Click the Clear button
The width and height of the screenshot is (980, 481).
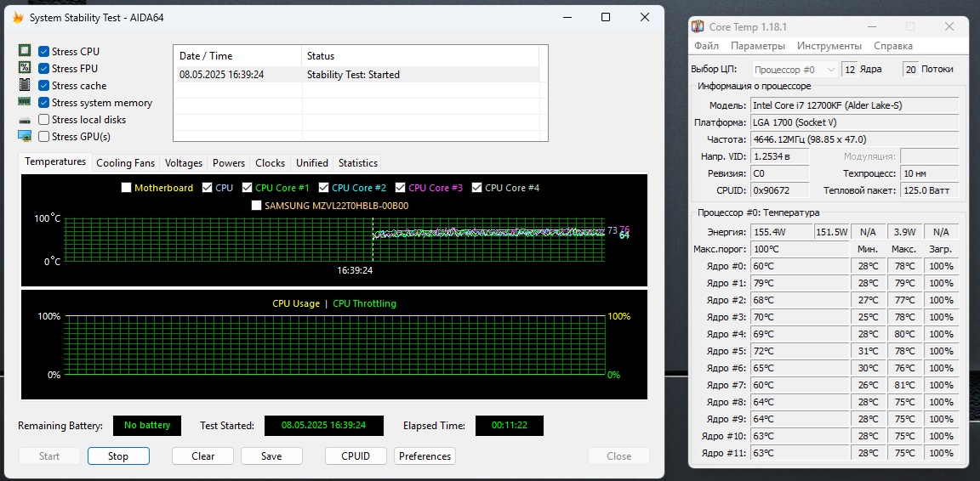point(203,456)
